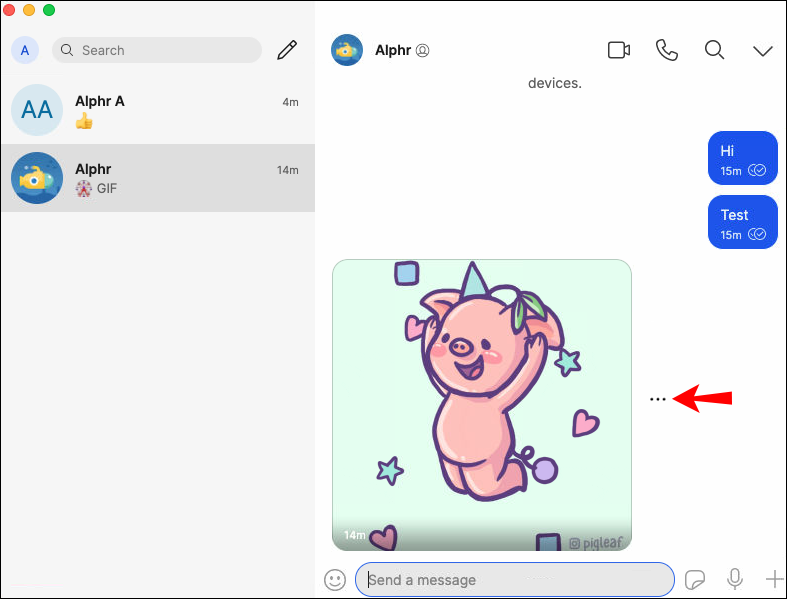Select the Alphr conversation with GIF preview
This screenshot has width=787, height=599.
coord(158,178)
